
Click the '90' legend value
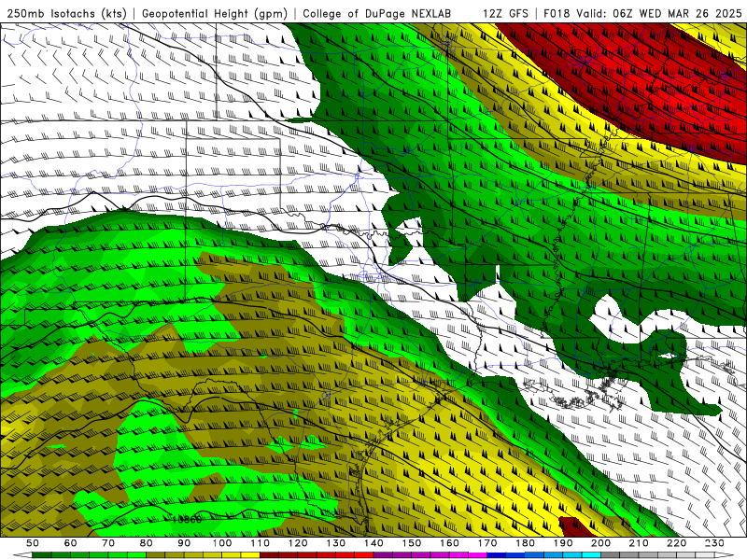(184, 543)
